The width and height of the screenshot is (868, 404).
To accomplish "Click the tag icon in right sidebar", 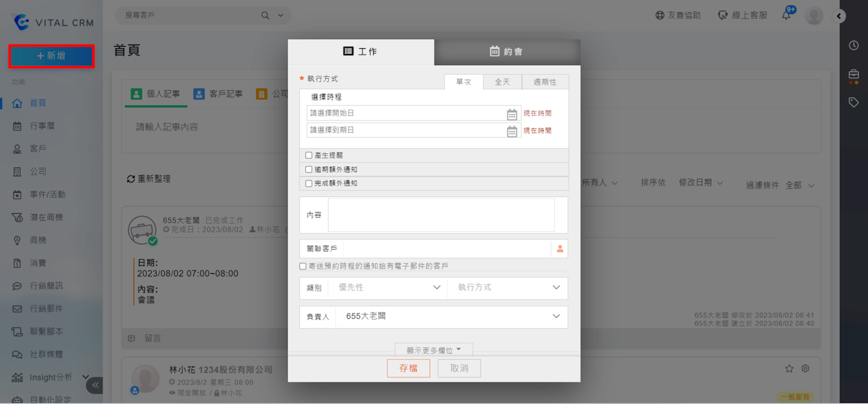I will (853, 102).
